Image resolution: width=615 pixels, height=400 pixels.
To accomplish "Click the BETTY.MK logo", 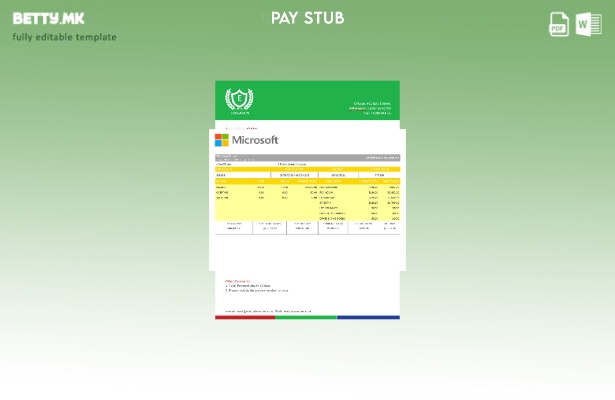I will 49,18.
